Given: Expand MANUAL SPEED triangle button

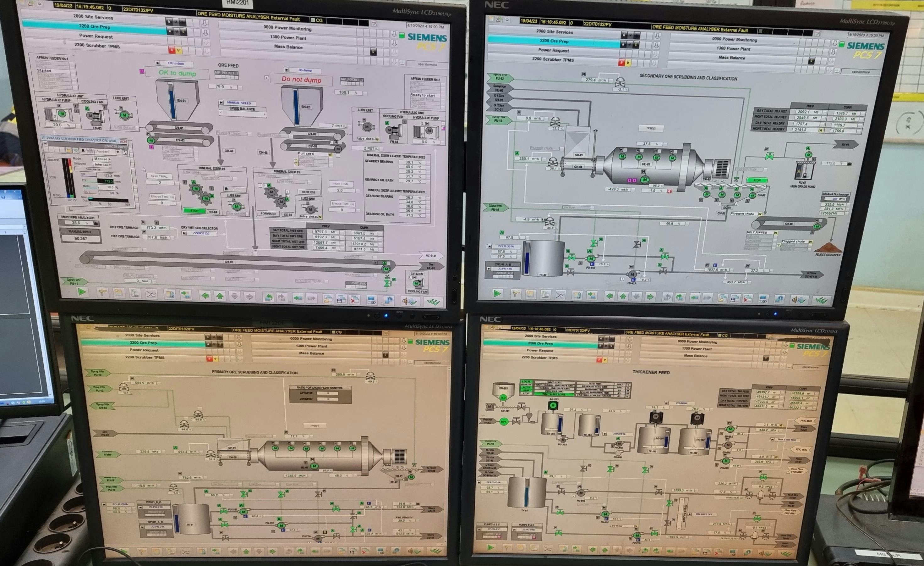Looking at the screenshot, I should pyautogui.click(x=221, y=102).
